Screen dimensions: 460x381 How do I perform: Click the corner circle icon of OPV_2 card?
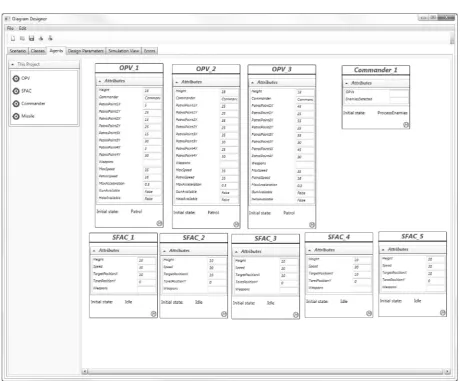point(236,224)
